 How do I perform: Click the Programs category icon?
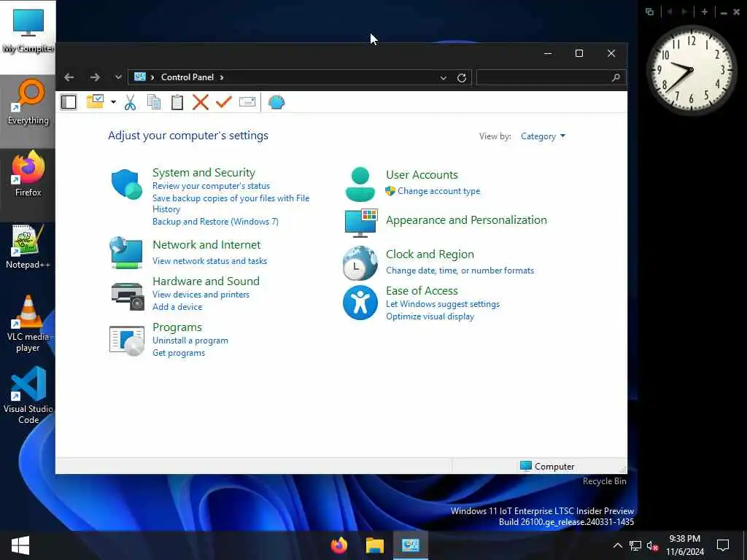coord(127,341)
